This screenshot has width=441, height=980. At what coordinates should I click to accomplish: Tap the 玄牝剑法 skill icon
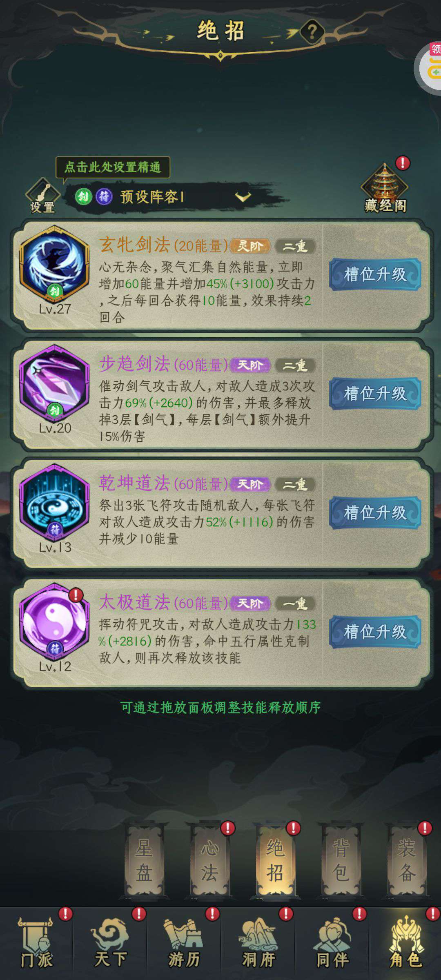coord(55,265)
